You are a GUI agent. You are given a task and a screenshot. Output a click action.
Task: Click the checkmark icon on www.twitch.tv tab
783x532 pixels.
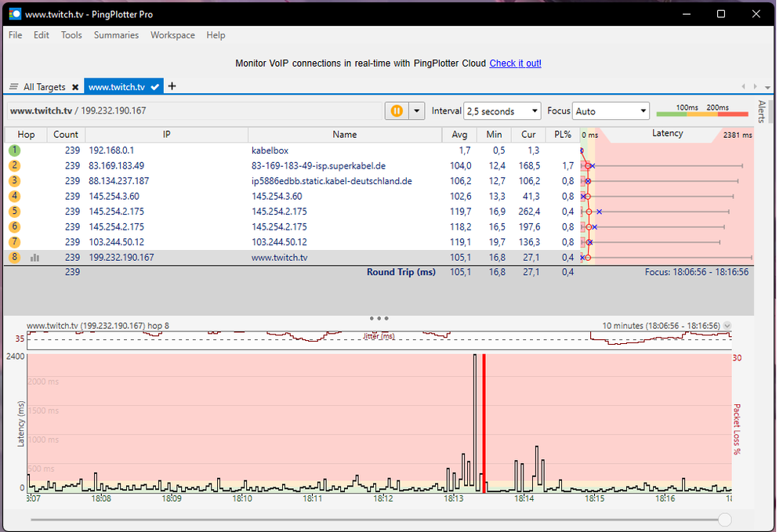155,87
